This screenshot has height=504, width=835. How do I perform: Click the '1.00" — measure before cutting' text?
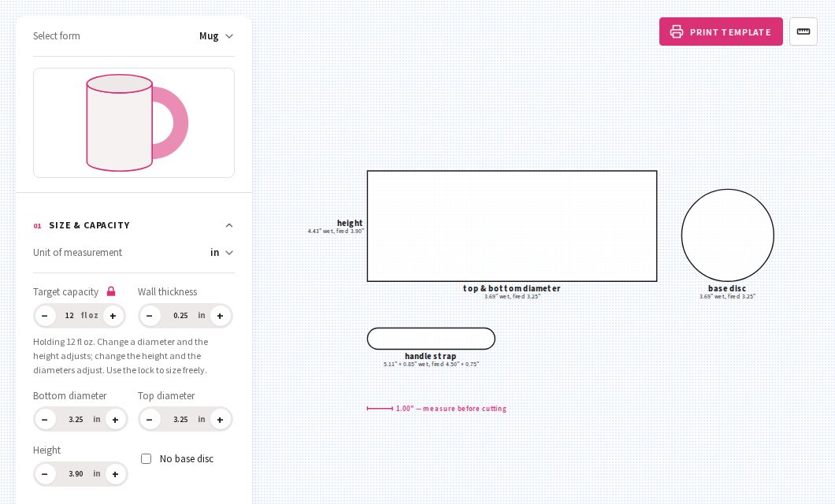(451, 409)
